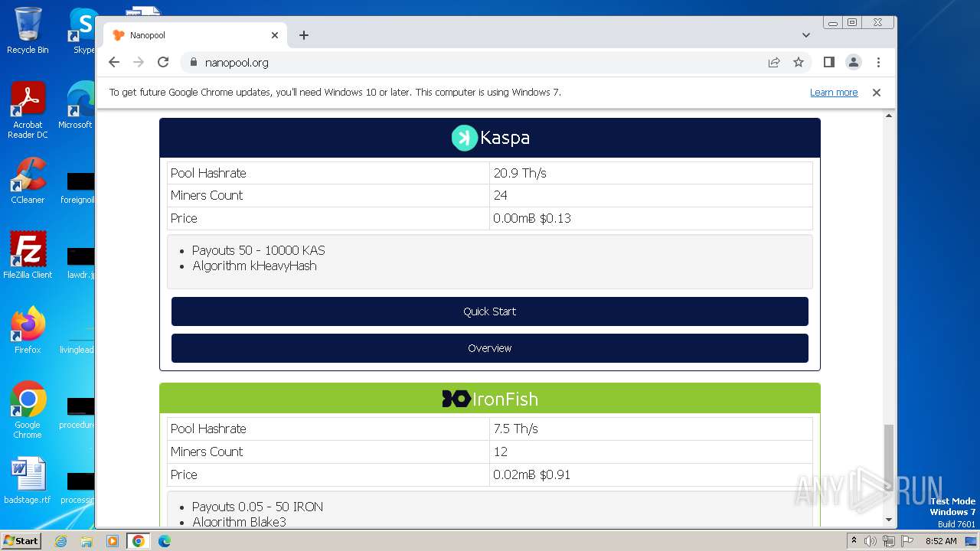
Task: Open a new tab with plus button
Action: [x=304, y=35]
